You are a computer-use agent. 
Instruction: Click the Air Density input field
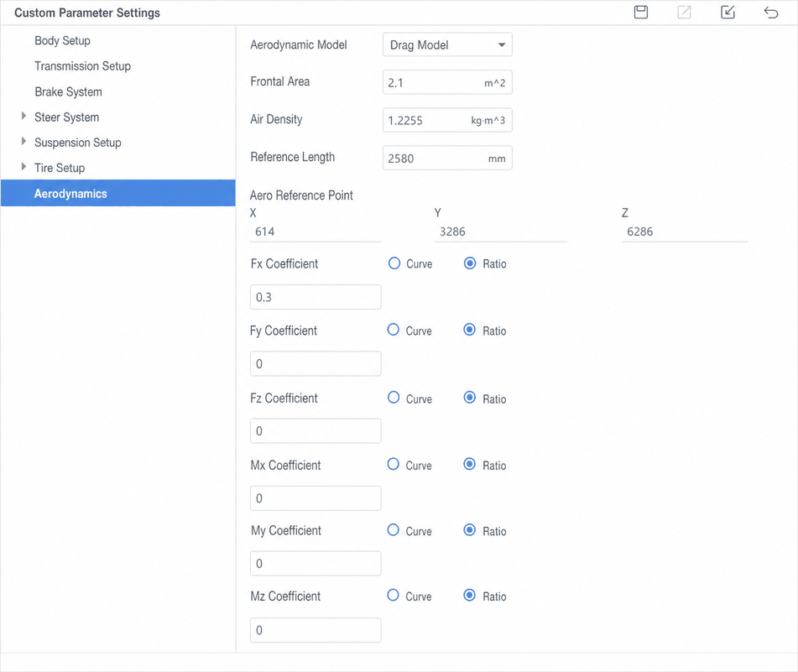tap(447, 120)
